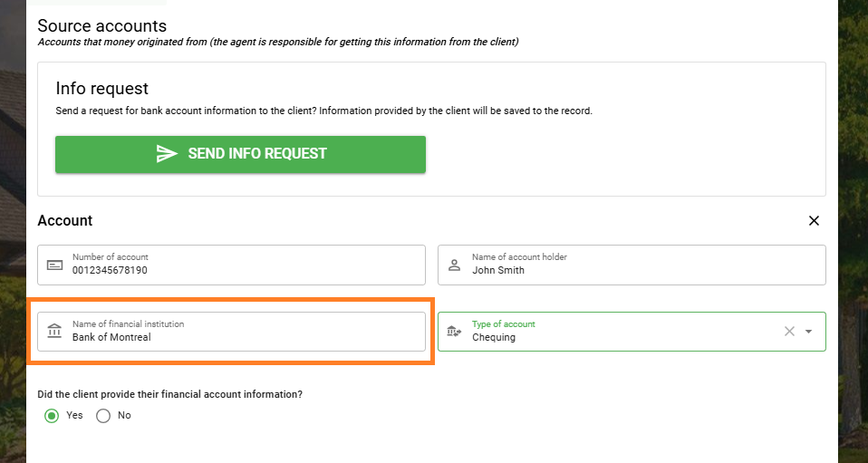868x463 pixels.
Task: Expand the Type of account dropdown arrow
Action: [809, 332]
